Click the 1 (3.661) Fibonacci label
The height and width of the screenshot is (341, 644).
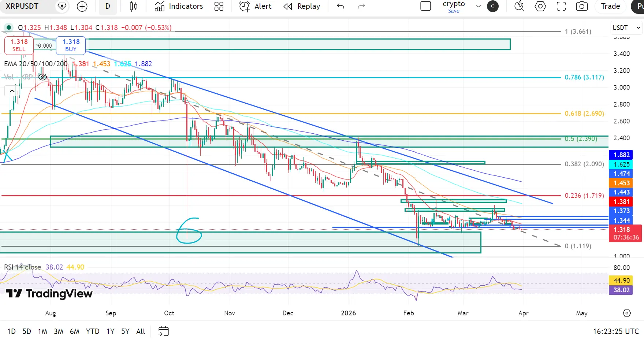pos(578,31)
